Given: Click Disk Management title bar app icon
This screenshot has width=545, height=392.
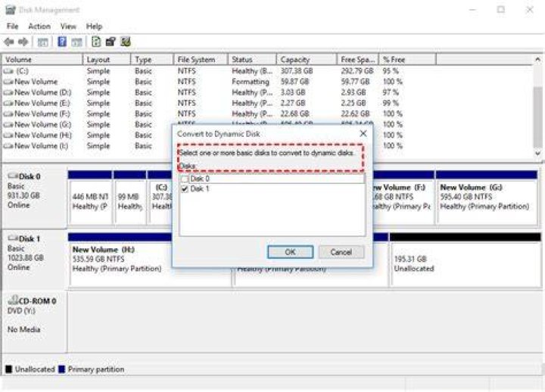Looking at the screenshot, I should [11, 10].
